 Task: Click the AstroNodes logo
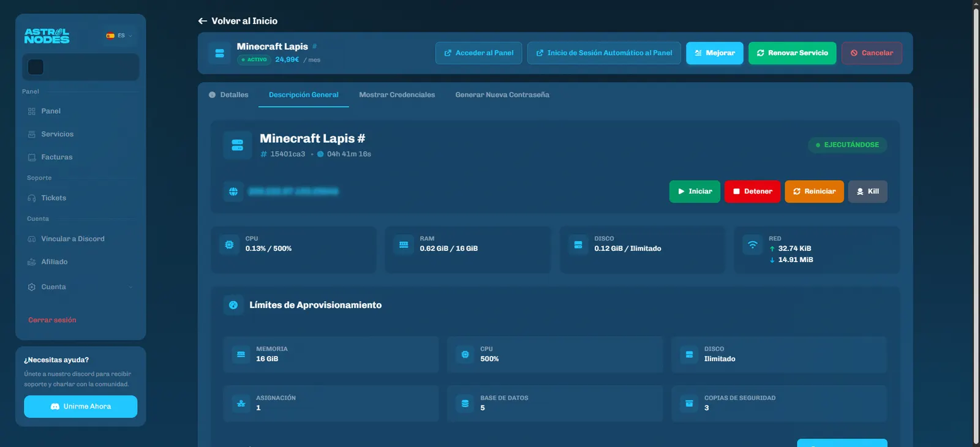click(47, 36)
